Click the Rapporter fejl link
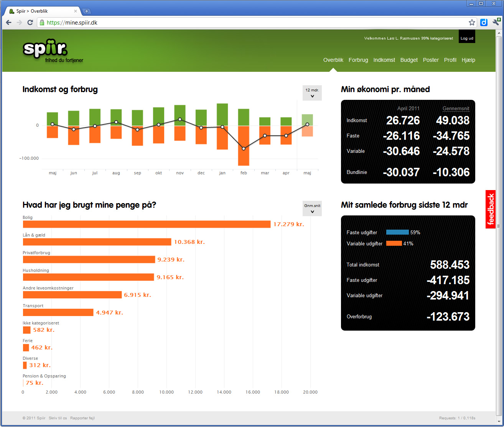 point(82,418)
